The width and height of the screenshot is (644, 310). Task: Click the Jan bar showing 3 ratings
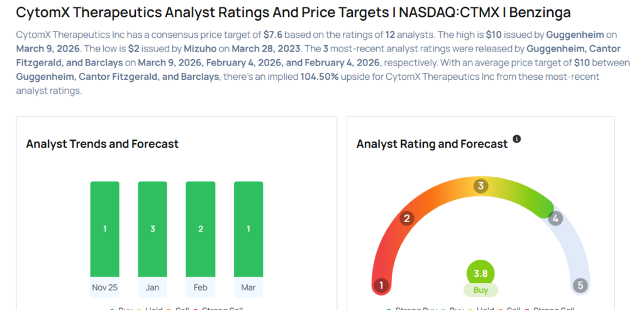(153, 229)
